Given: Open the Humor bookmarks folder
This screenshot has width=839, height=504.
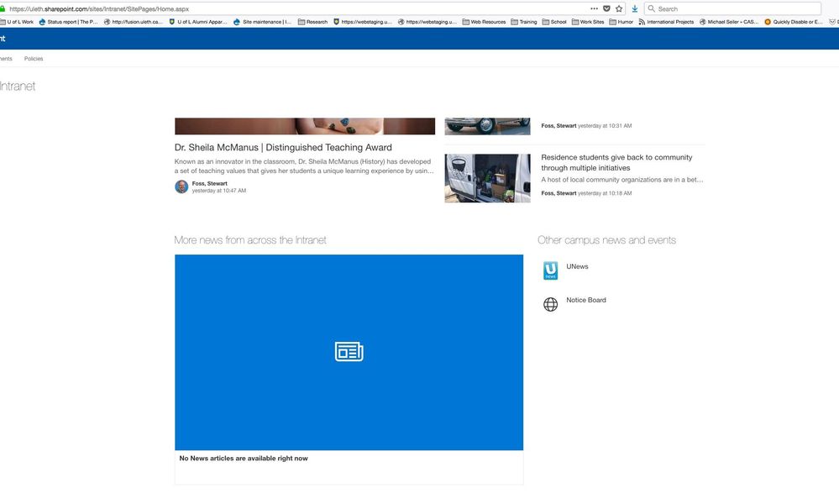Looking at the screenshot, I should tap(620, 21).
